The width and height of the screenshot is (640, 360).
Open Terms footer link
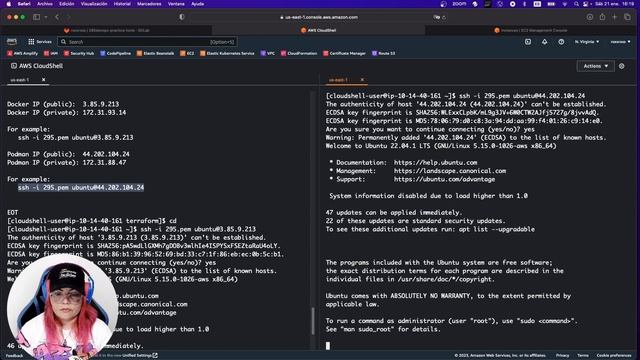tap(583, 356)
